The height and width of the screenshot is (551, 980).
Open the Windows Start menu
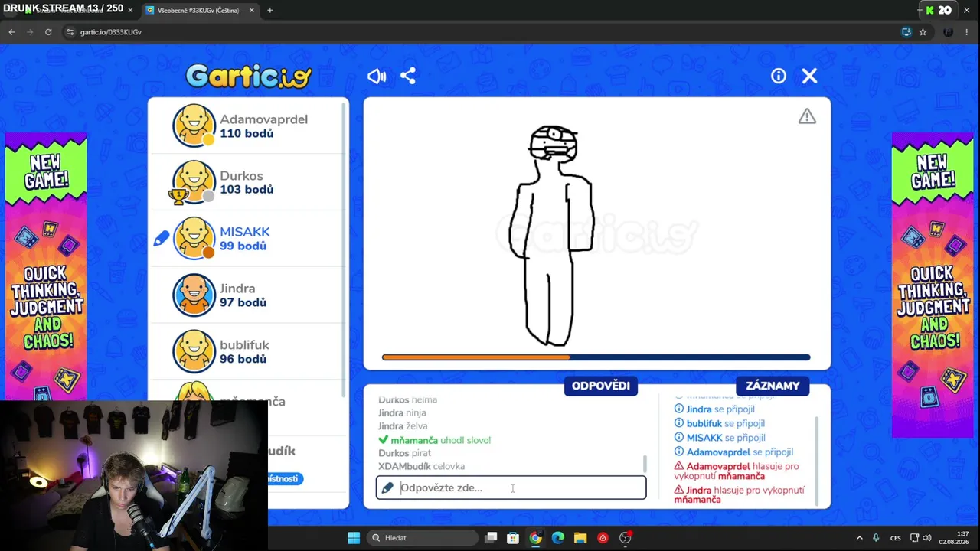pyautogui.click(x=354, y=537)
